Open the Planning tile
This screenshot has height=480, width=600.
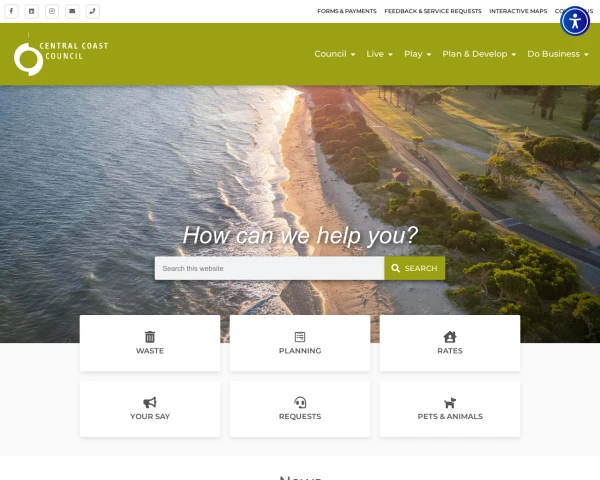300,343
